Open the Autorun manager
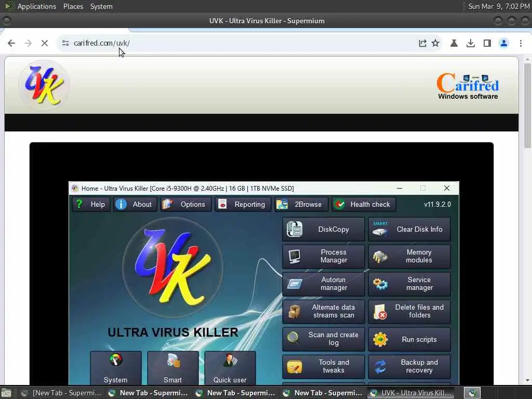 323,284
